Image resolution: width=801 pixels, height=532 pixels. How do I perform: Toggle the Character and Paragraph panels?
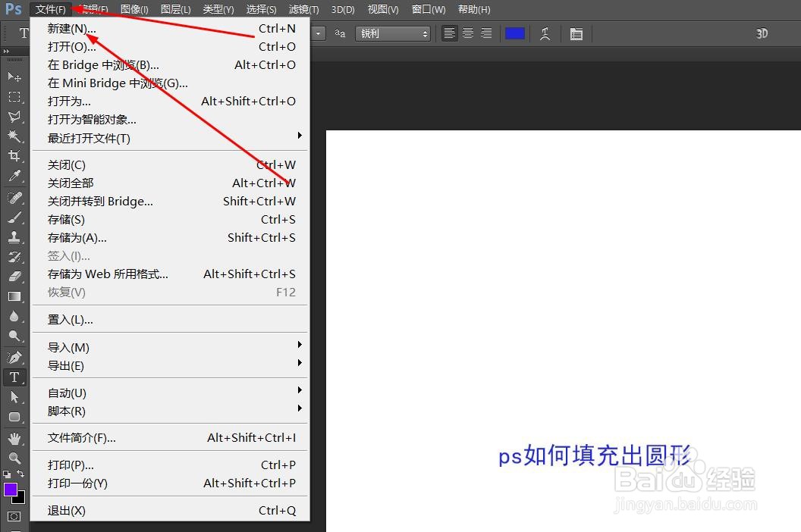coord(576,33)
